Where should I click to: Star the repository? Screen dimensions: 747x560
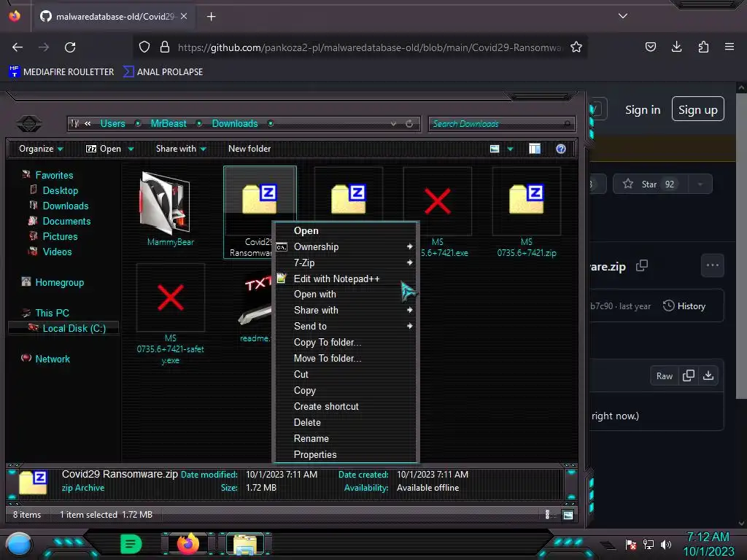tap(649, 184)
